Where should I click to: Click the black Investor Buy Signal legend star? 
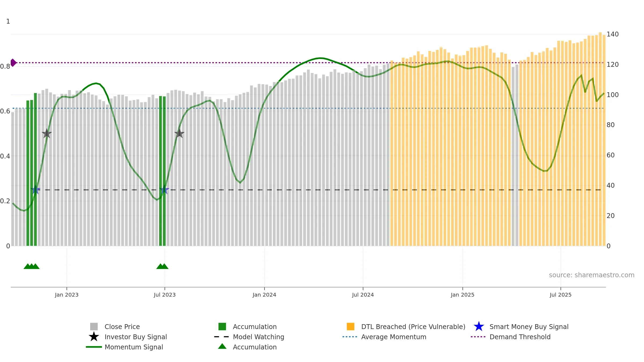point(94,337)
